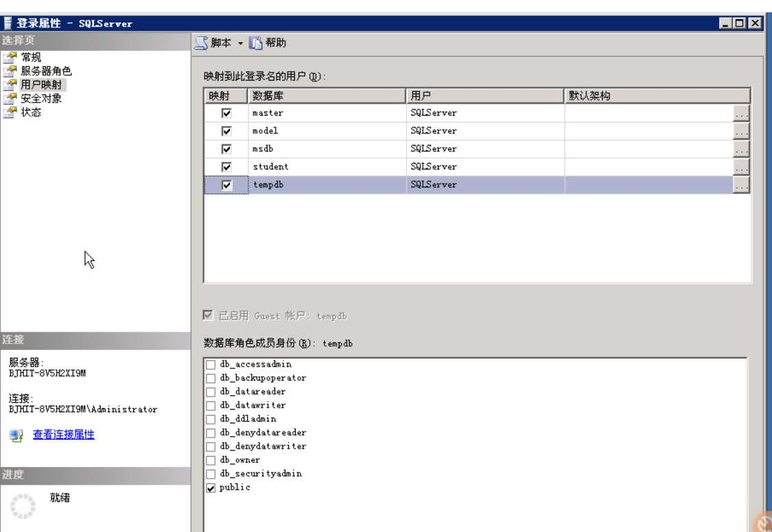Screen dimensions: 772x532
Task: Click the 脚本 script icon
Action: [x=201, y=43]
